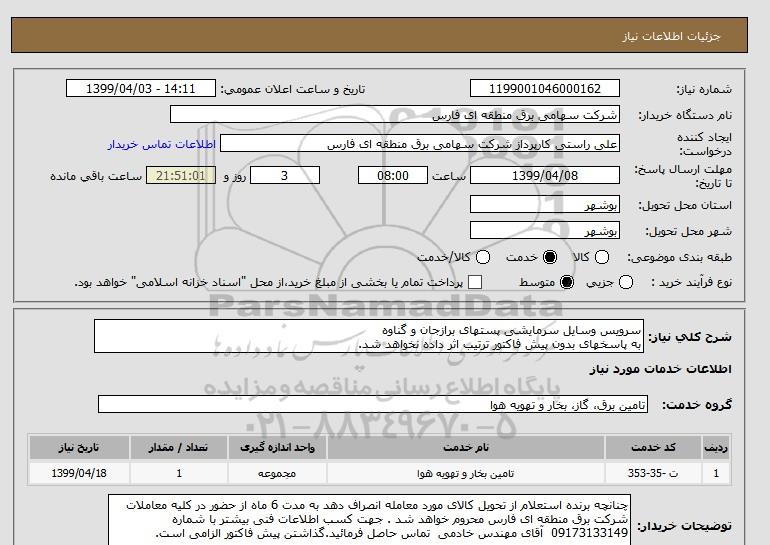Click the remaining days field showing 3
The image size is (770, 545).
tap(285, 175)
